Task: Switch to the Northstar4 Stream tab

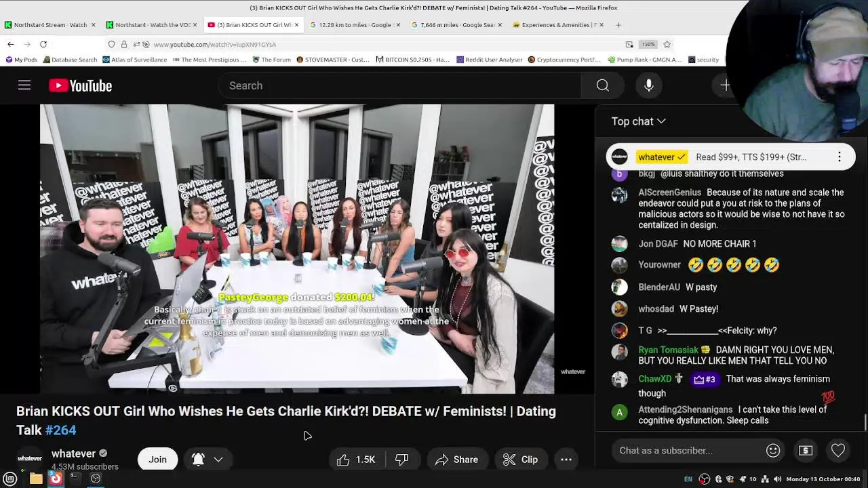Action: [50, 25]
